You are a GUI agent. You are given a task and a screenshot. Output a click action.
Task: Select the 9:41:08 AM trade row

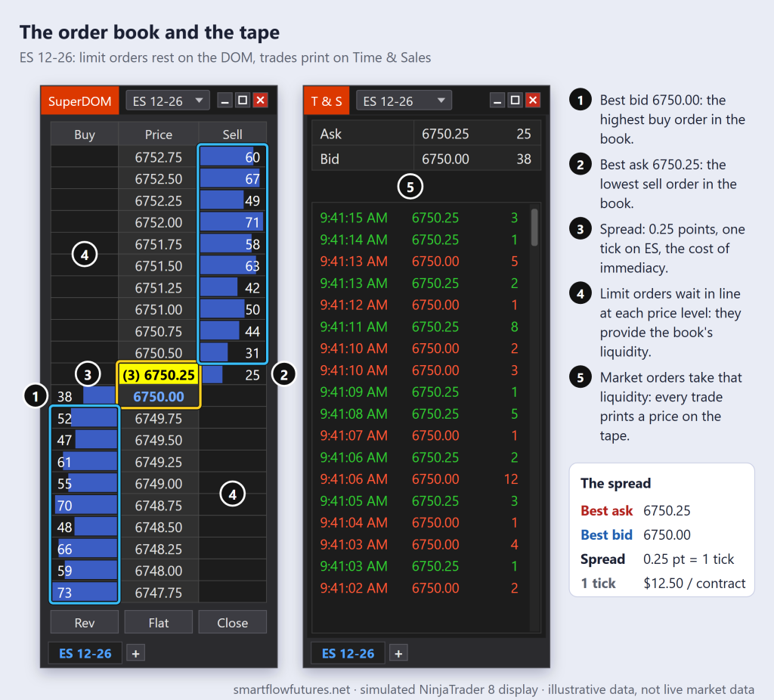(x=420, y=413)
